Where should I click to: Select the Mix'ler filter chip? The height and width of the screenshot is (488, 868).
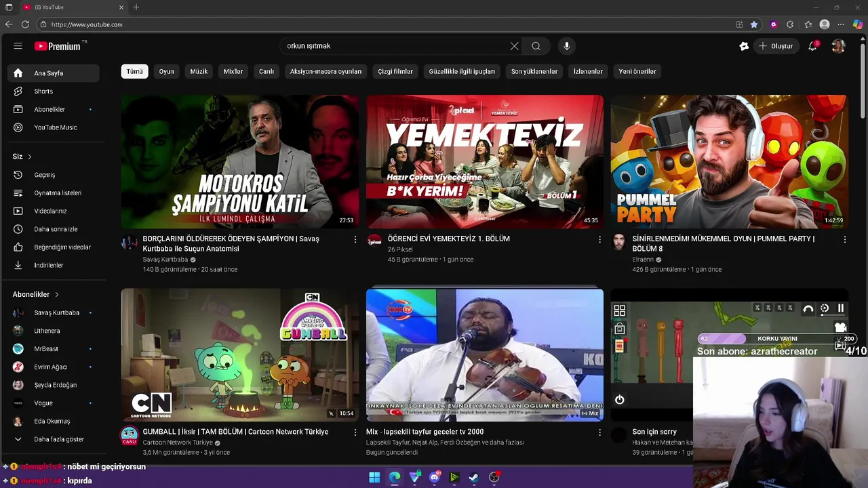click(x=233, y=71)
